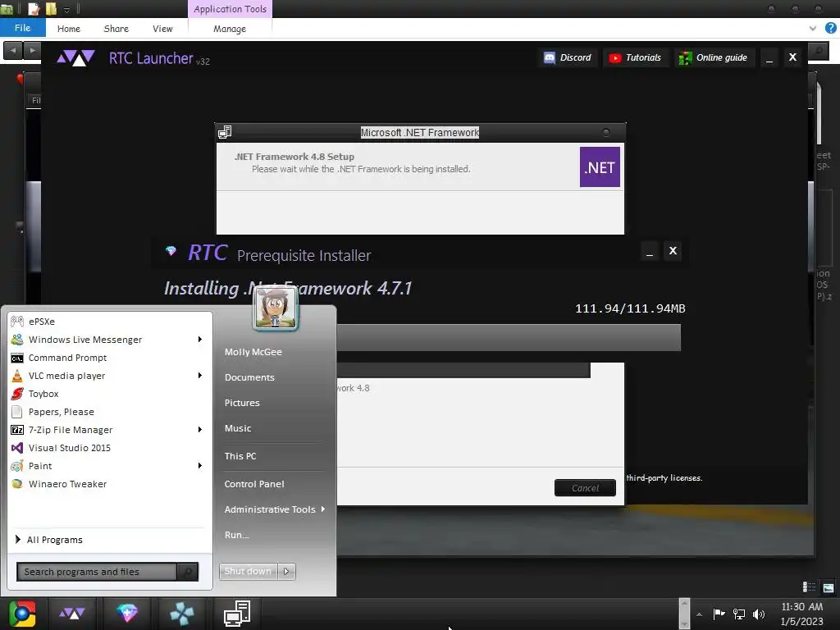Click the user account avatar picture
Screen dimensions: 840x630
[276, 308]
